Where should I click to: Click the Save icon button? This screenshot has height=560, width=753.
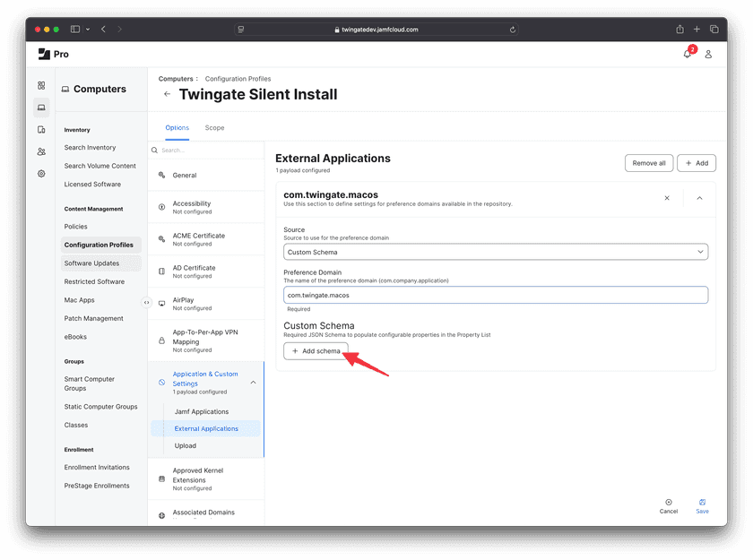[702, 505]
